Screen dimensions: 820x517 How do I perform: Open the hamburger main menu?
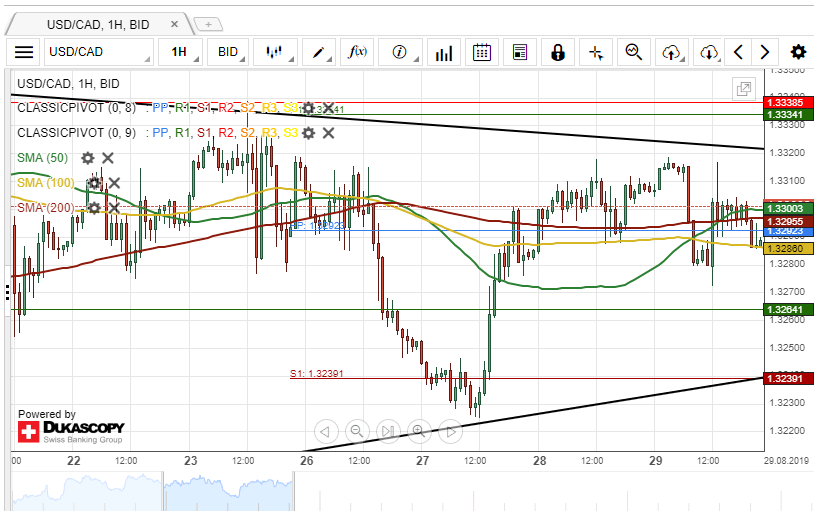click(25, 52)
